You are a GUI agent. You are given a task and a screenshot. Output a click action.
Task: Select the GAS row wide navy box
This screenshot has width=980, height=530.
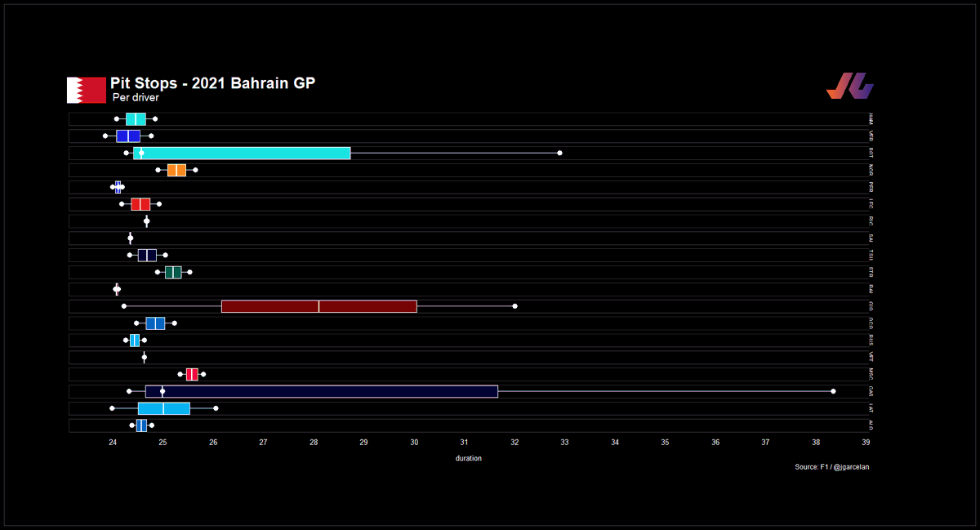click(x=322, y=391)
